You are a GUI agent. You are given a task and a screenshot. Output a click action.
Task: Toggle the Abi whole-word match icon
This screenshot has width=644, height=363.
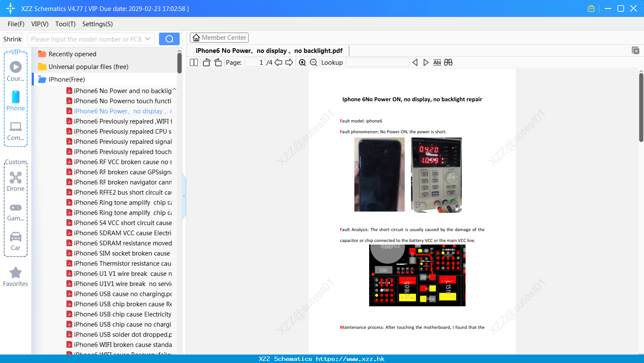(x=437, y=63)
